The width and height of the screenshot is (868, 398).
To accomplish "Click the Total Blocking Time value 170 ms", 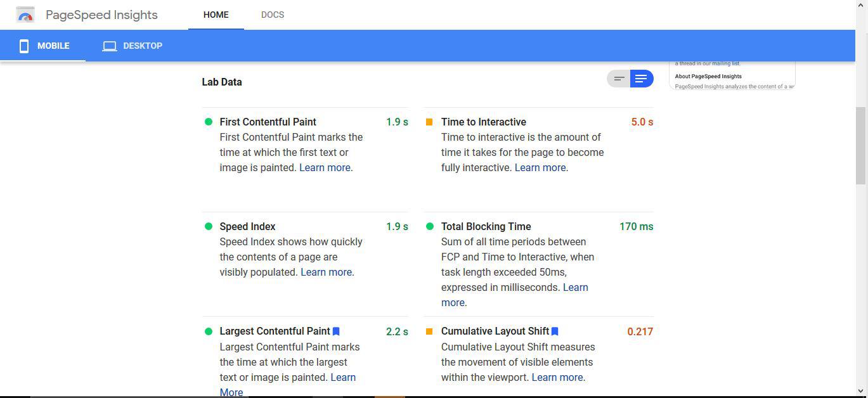I will pos(636,226).
